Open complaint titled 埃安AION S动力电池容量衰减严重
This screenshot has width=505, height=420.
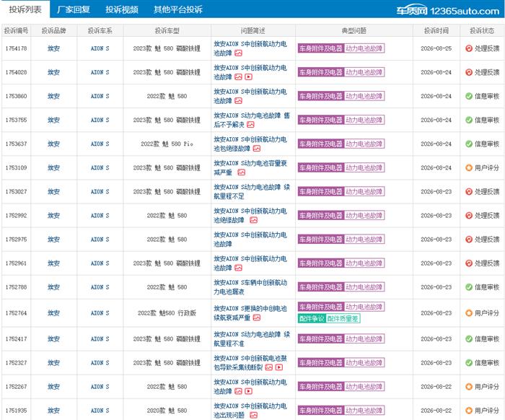pos(250,168)
